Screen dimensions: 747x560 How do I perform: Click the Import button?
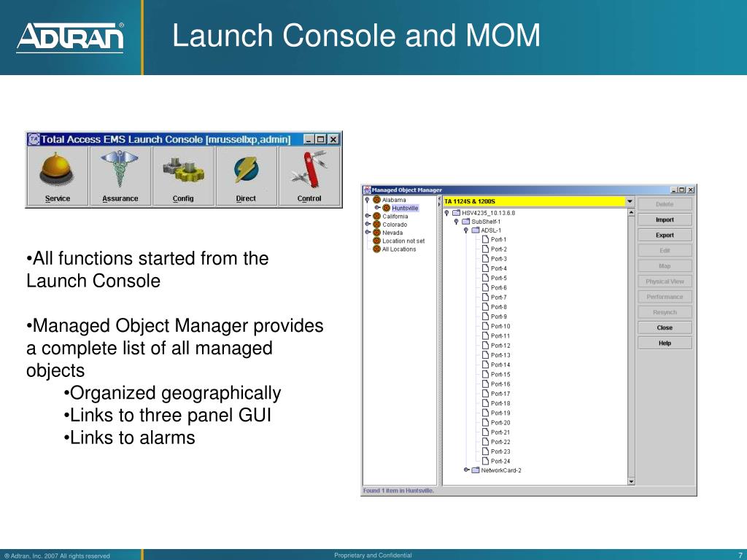pos(665,219)
